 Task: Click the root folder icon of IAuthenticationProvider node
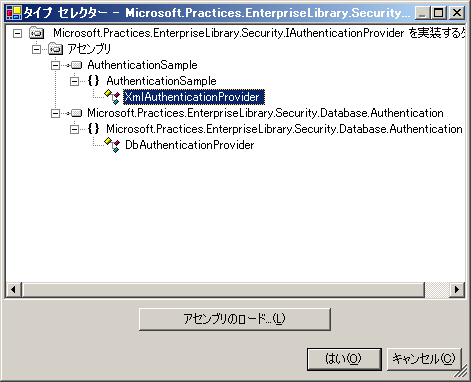click(36, 33)
